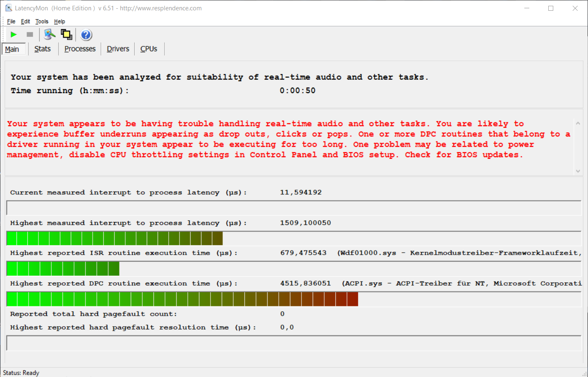Click the LatencyMon app icon in title bar
Screen dimensions: 588x377
coord(8,8)
